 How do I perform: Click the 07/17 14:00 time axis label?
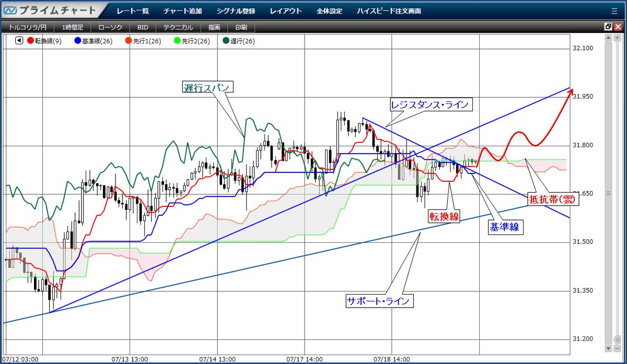point(305,359)
